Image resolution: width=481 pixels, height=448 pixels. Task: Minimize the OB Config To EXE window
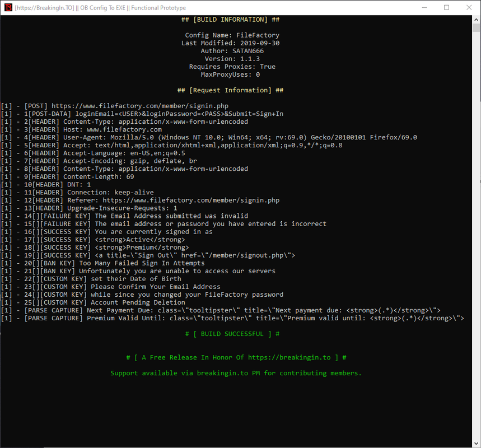tap(424, 7)
